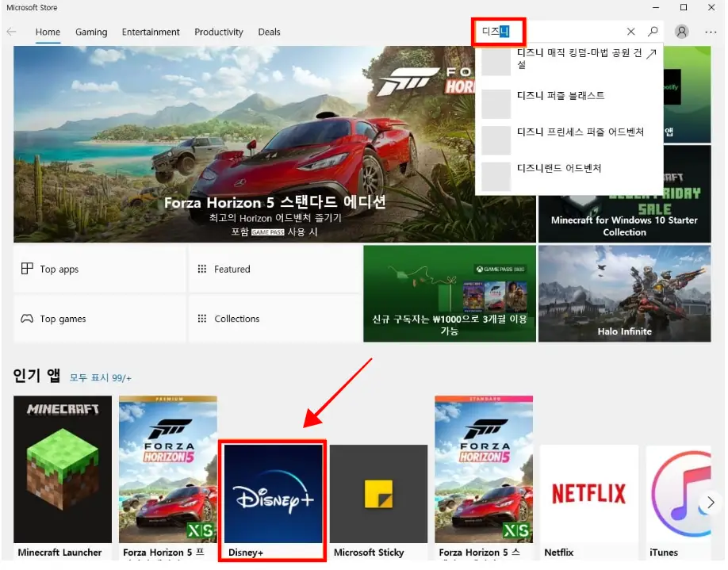Open the Forza Horizon 5 Premium card

[168, 477]
